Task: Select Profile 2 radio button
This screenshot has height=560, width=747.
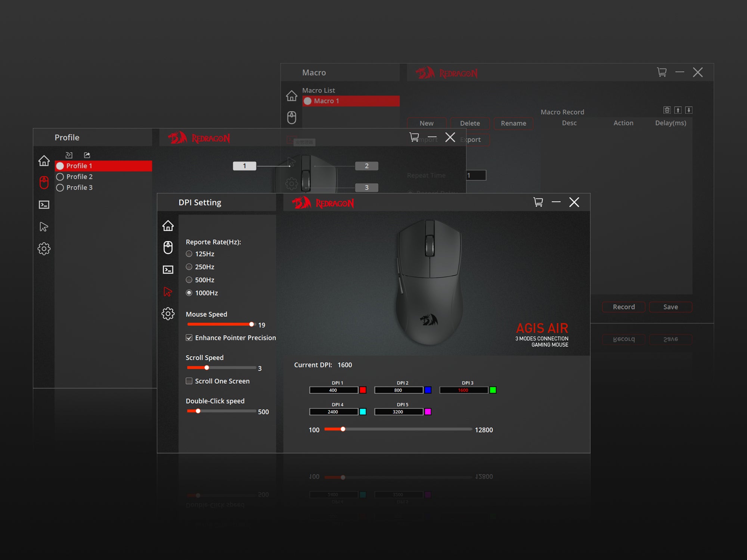Action: point(60,177)
